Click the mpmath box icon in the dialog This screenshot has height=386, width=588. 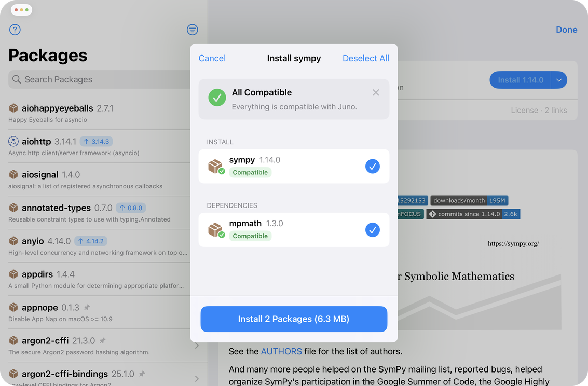tap(216, 230)
